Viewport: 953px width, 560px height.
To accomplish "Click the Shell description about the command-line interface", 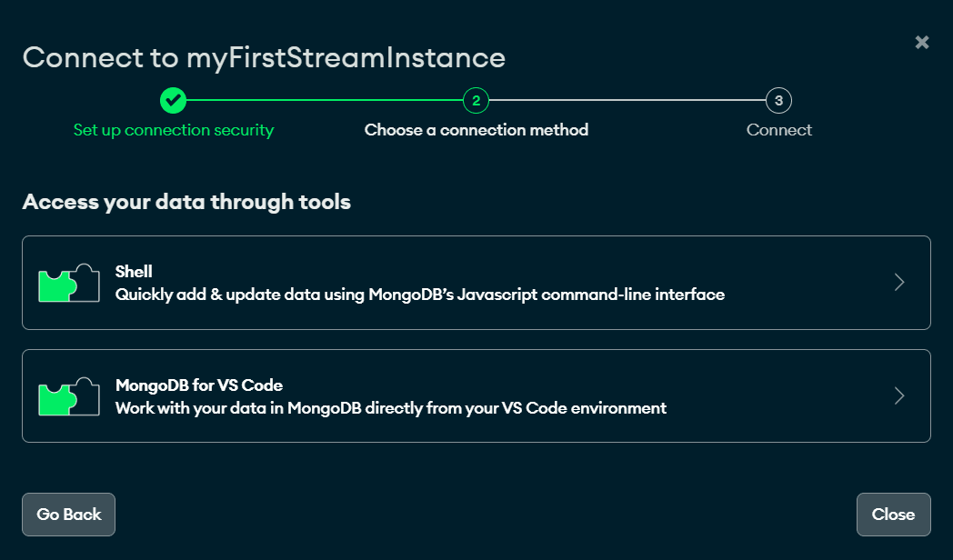I will point(419,295).
